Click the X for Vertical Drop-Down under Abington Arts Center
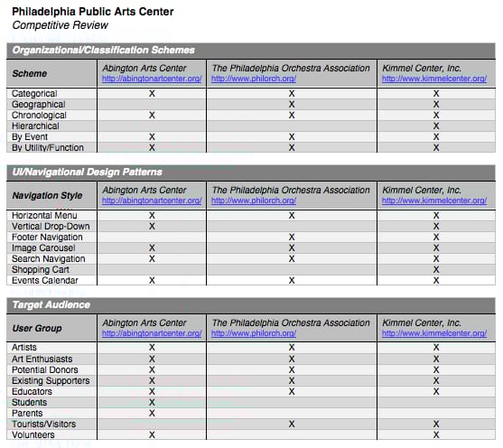Screen dimensions: 503x448 152,227
